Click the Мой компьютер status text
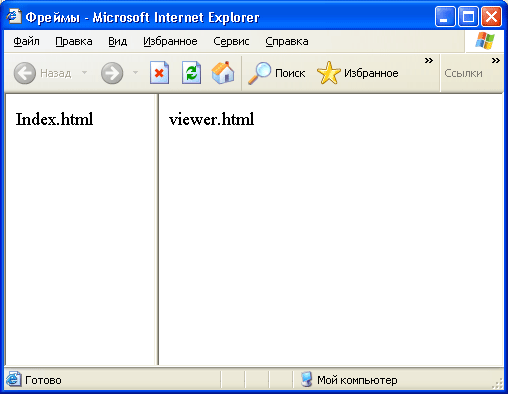Viewport: 508px width, 394px height. click(x=357, y=380)
